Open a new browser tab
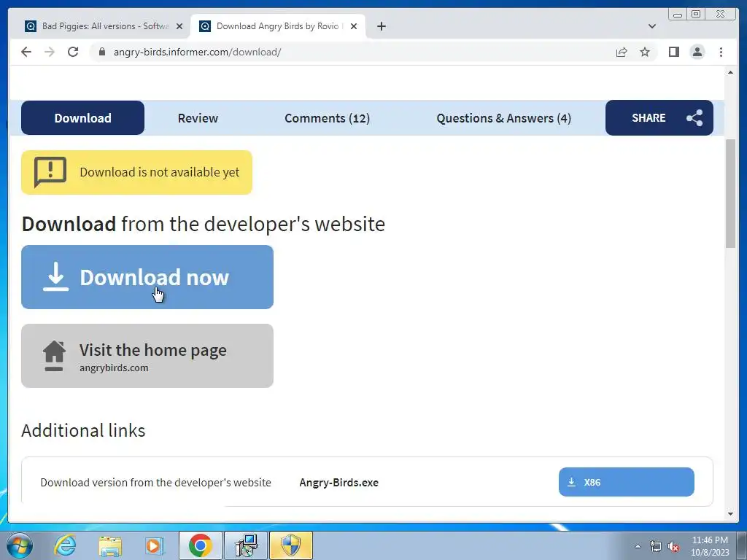The image size is (747, 560). coord(381,26)
